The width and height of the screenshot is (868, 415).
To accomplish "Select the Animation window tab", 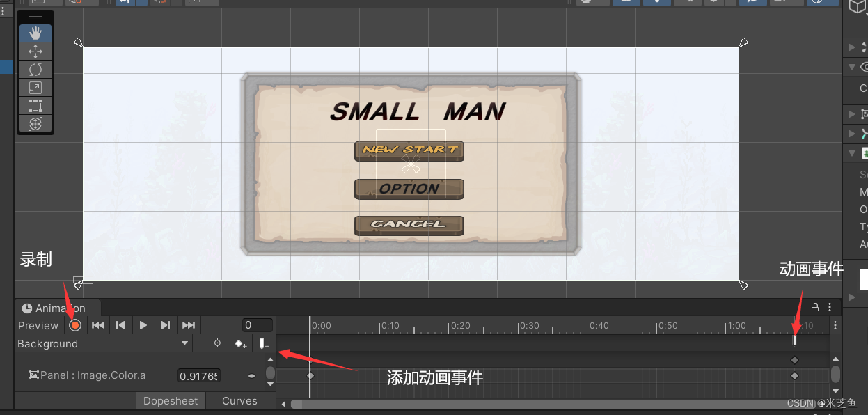I will (58, 308).
